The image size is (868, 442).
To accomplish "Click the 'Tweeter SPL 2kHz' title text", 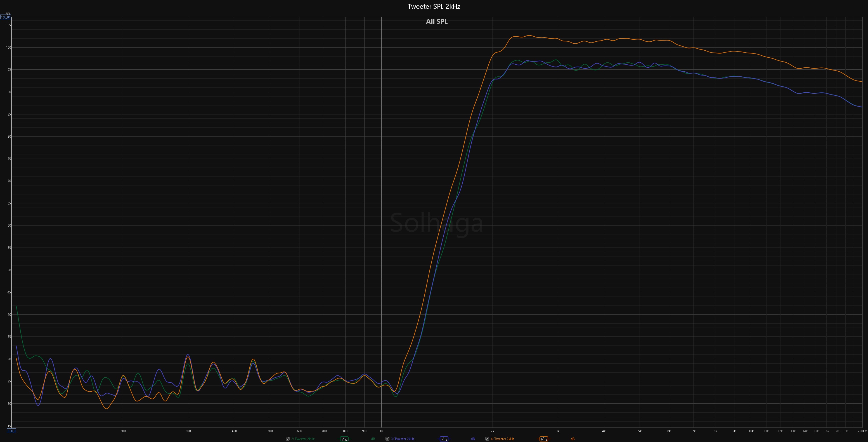I will [x=434, y=6].
